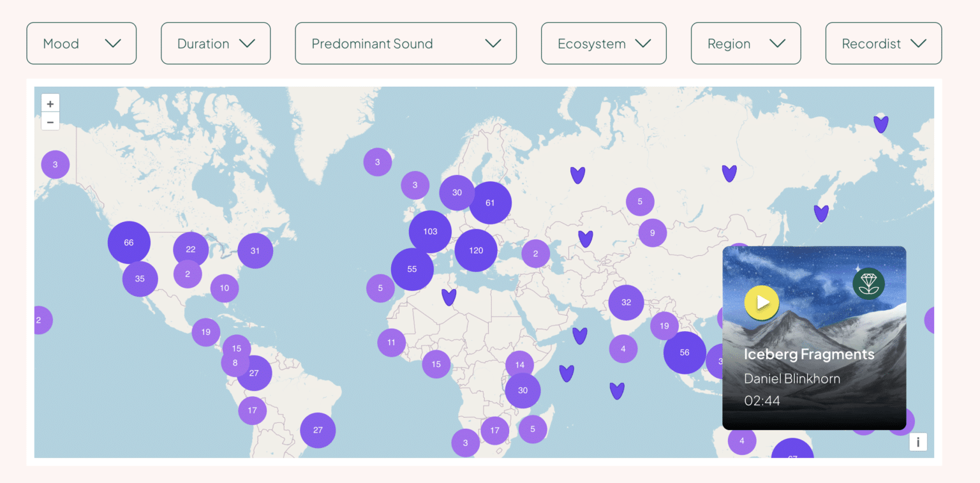
Task: Select the heart marker in far northeast Russia
Action: pyautogui.click(x=881, y=124)
